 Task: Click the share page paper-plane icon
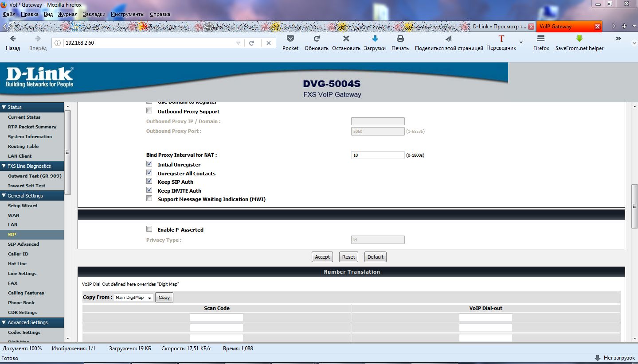tap(449, 39)
